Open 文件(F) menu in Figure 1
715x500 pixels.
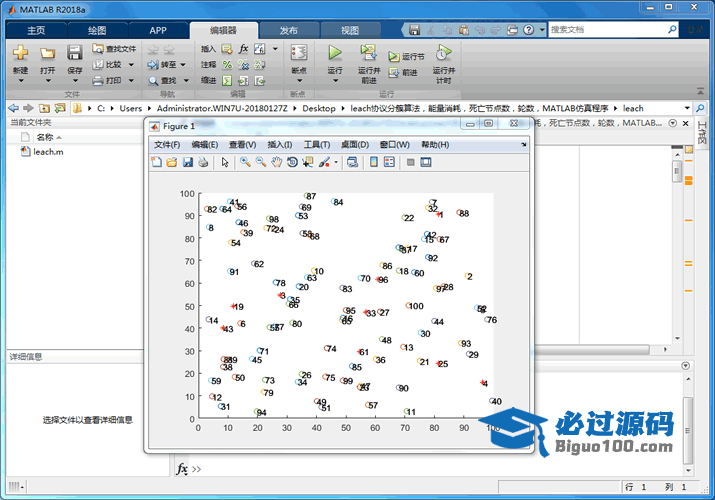pyautogui.click(x=167, y=144)
